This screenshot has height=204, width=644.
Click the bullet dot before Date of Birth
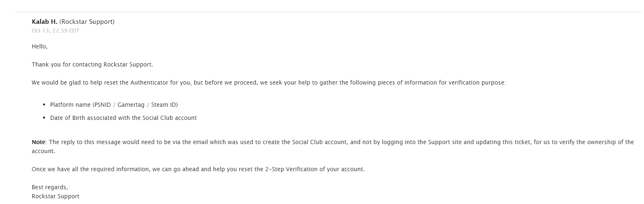(x=44, y=118)
